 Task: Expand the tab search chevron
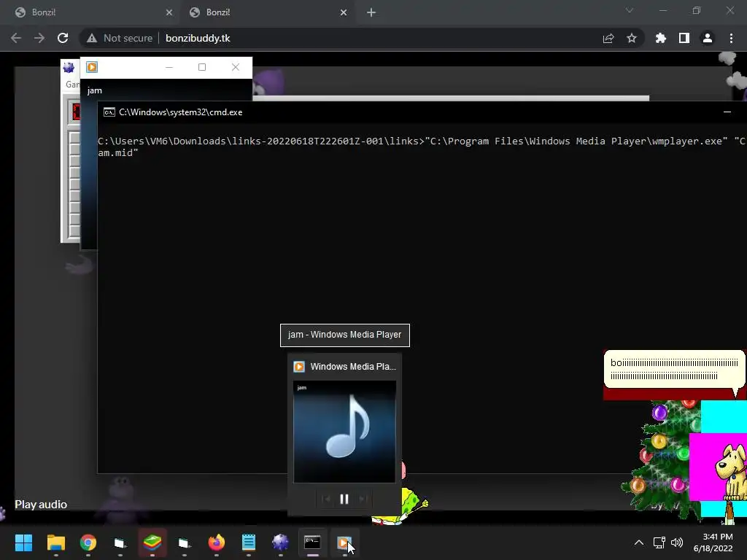click(x=630, y=10)
